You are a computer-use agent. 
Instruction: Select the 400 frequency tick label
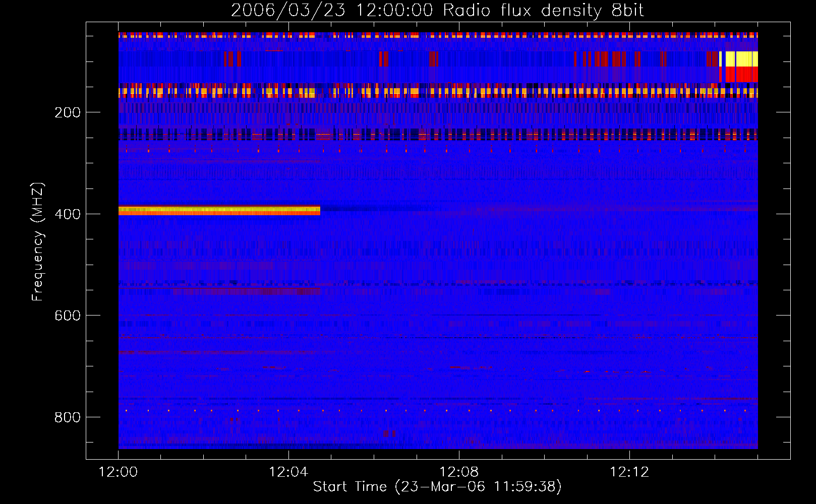[x=68, y=214]
